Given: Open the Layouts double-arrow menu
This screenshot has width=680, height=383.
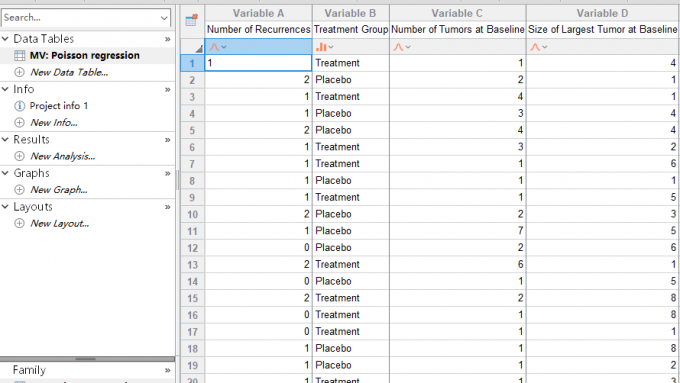Looking at the screenshot, I should 167,207.
